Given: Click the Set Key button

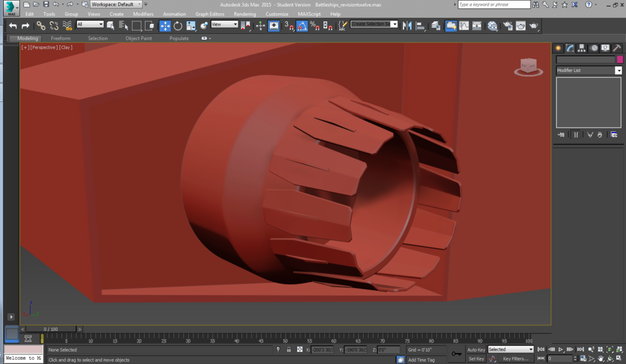Looking at the screenshot, I should [x=476, y=359].
